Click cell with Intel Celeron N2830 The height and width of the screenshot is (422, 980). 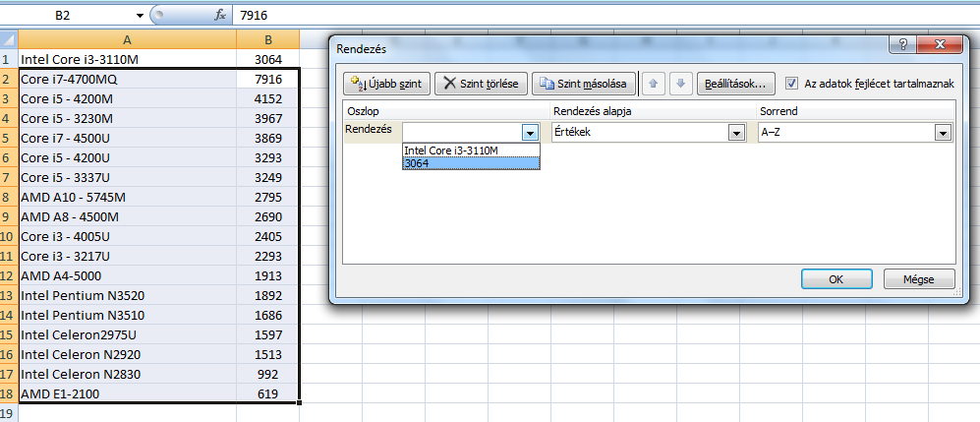pyautogui.click(x=128, y=375)
